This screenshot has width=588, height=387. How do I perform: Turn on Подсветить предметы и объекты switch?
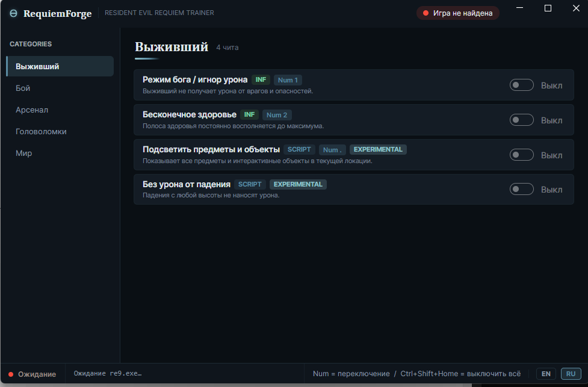[x=521, y=155]
